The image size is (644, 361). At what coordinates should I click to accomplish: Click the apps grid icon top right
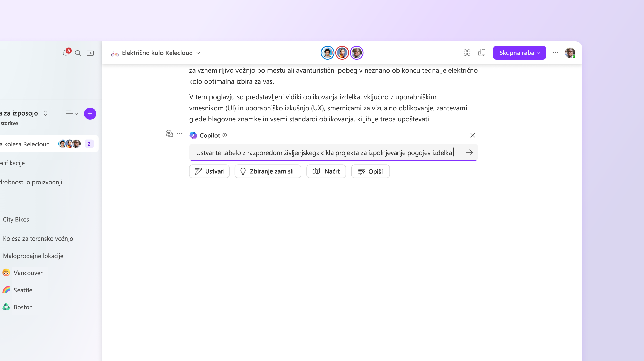point(467,53)
